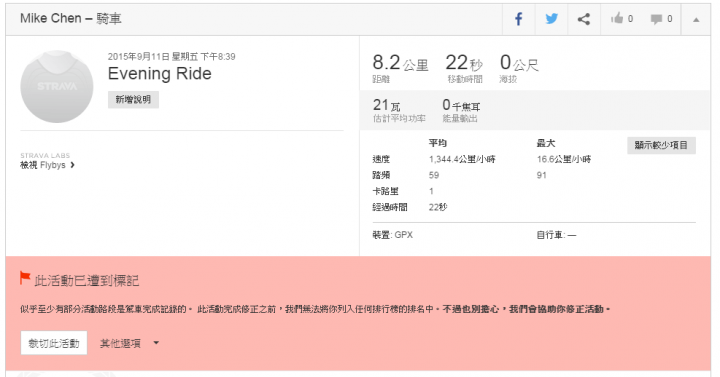Click the 21 瓦 estimated power stat
This screenshot has width=720, height=377.
[x=399, y=110]
